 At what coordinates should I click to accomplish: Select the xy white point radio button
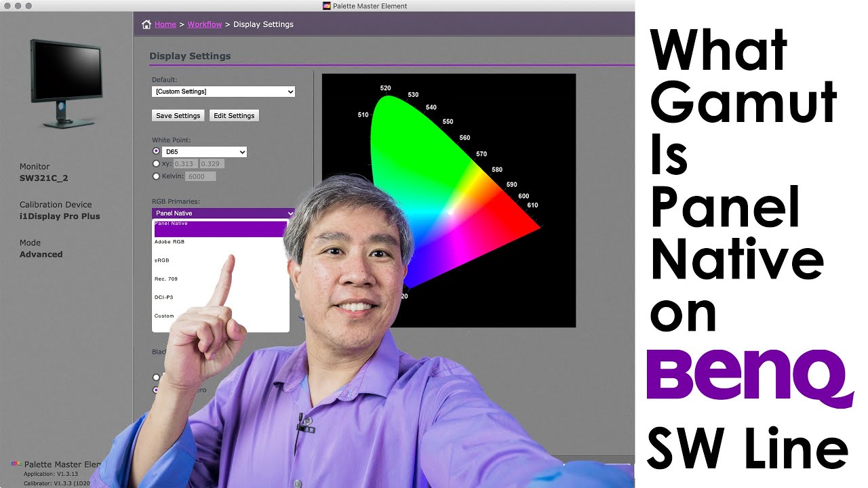(x=157, y=164)
